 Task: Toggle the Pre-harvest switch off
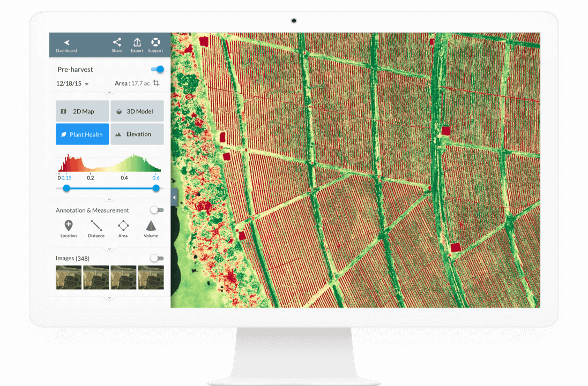157,69
